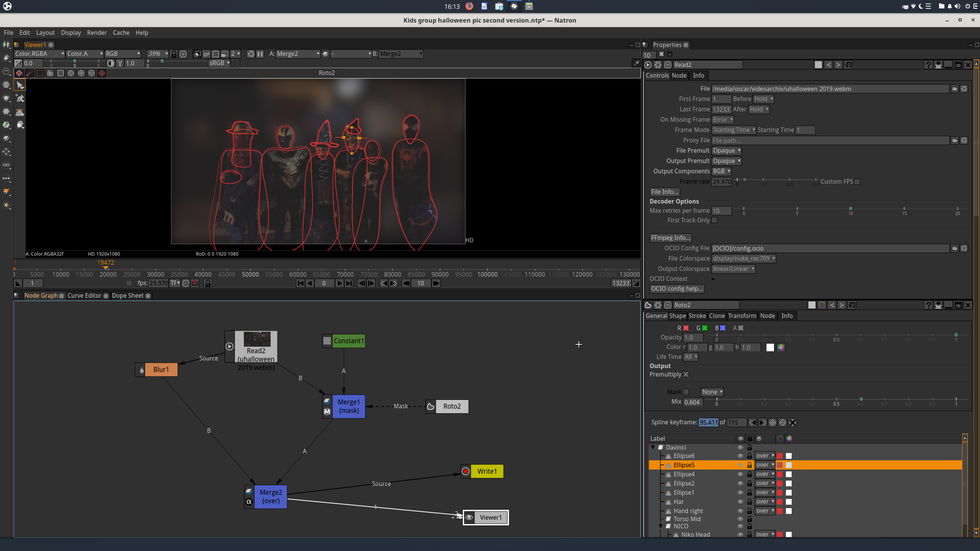Image resolution: width=980 pixels, height=551 pixels.
Task: Select the add points pen tool
Action: pos(20,99)
